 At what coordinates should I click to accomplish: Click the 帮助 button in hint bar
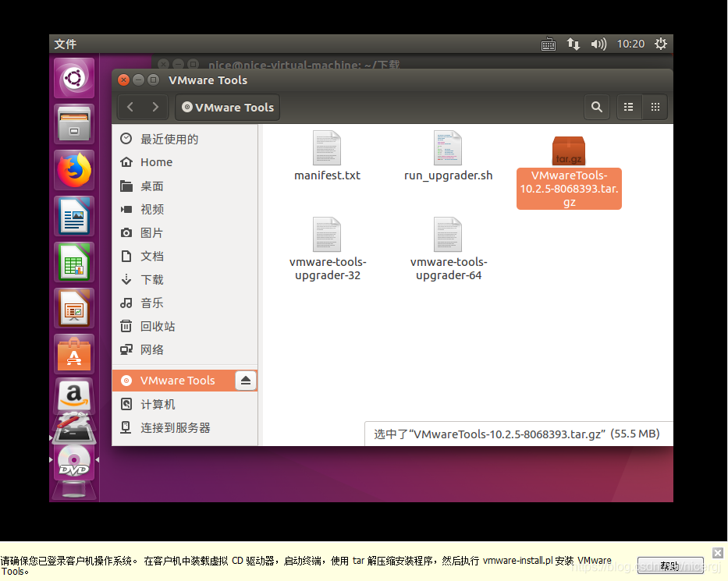click(x=670, y=565)
